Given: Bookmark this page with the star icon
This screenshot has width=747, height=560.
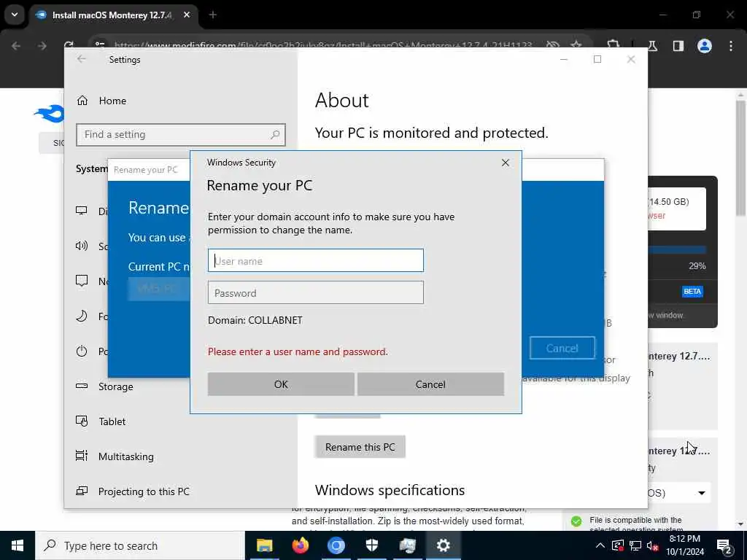Looking at the screenshot, I should [x=576, y=45].
